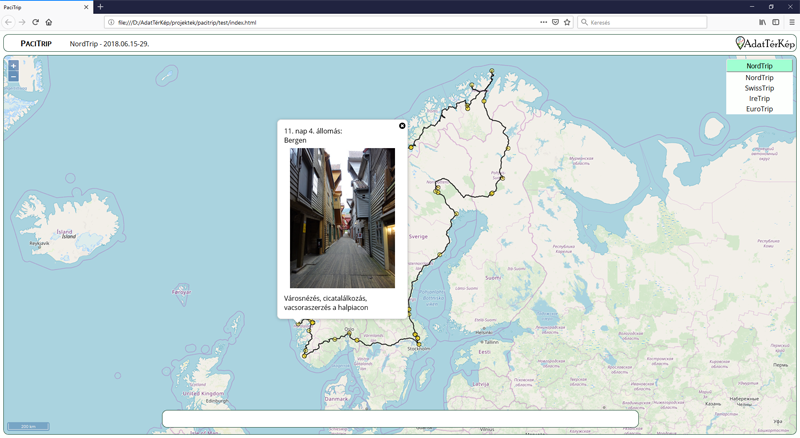Show site information icon in address bar
This screenshot has height=438, width=800.
point(111,22)
